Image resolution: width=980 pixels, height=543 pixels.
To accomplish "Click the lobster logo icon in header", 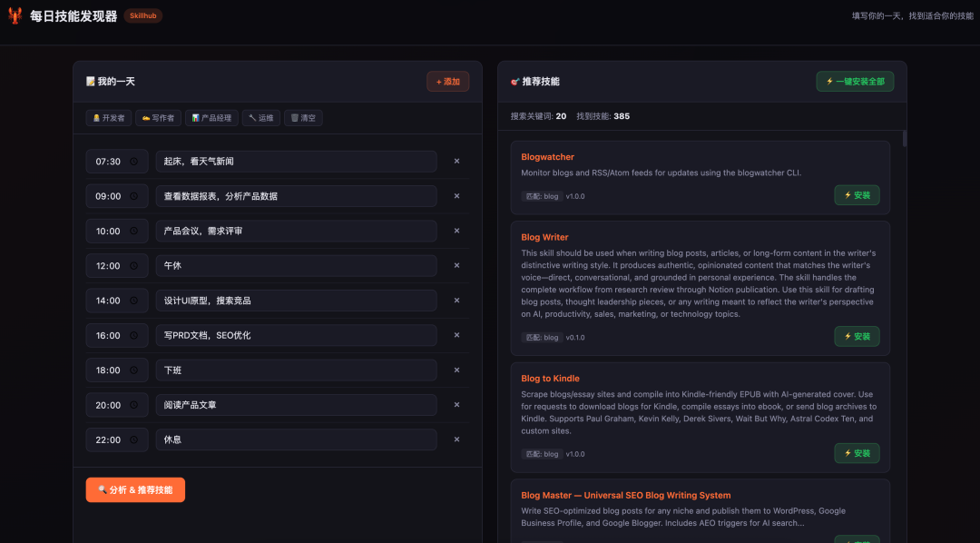I will pos(15,15).
